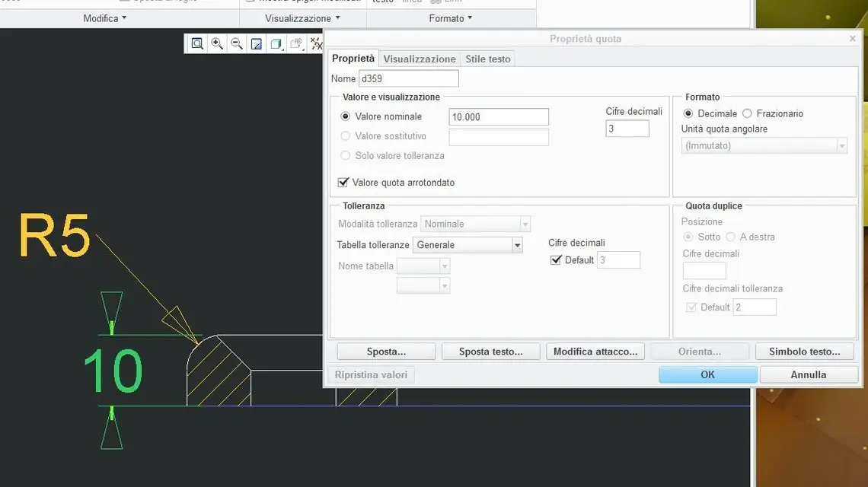
Task: Select the Valore nominale radio button
Action: 346,116
